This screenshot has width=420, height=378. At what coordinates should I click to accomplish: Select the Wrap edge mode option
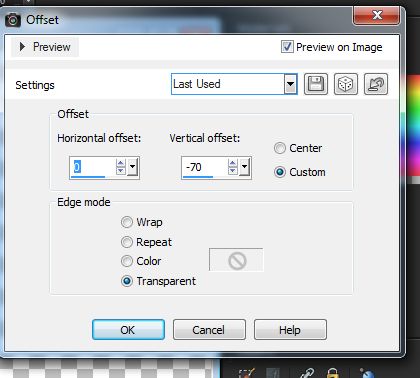(x=127, y=222)
